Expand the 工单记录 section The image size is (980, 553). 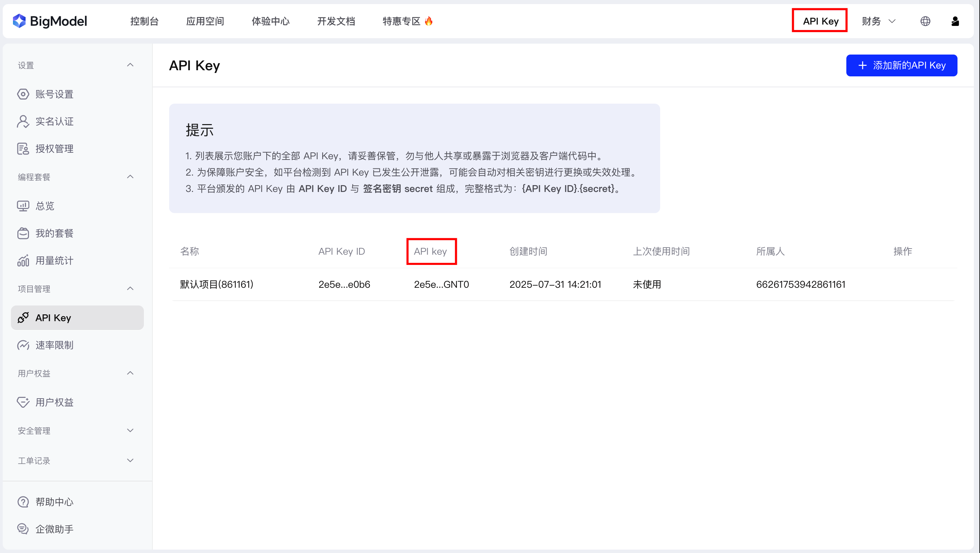[130, 460]
